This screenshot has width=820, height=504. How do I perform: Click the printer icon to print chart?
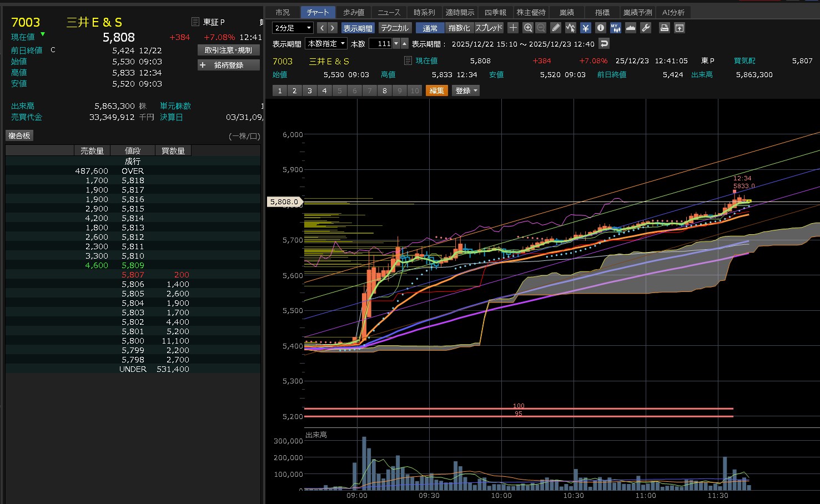664,28
